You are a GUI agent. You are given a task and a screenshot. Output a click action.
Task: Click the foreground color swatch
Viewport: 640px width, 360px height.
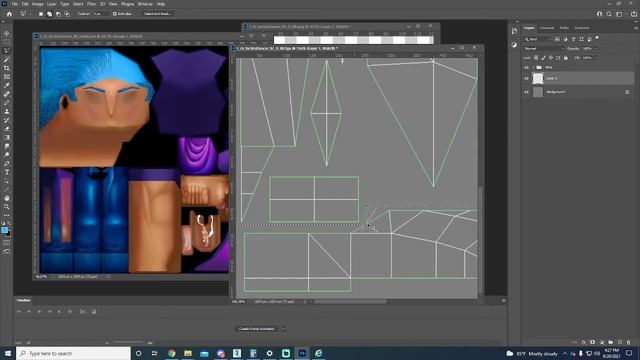tap(4, 230)
